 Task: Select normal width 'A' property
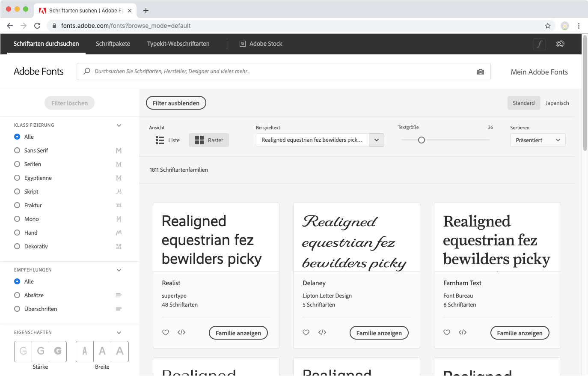(102, 351)
